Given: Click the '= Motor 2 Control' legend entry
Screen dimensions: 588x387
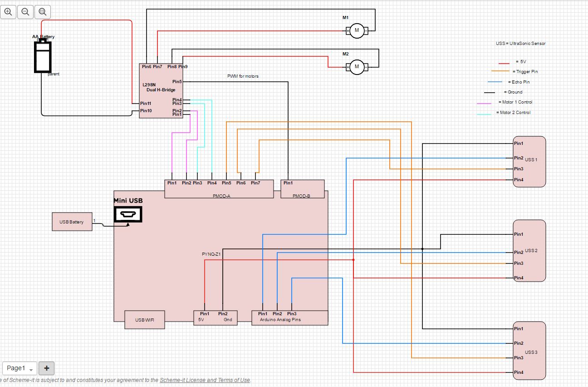Looking at the screenshot, I should click(x=513, y=113).
